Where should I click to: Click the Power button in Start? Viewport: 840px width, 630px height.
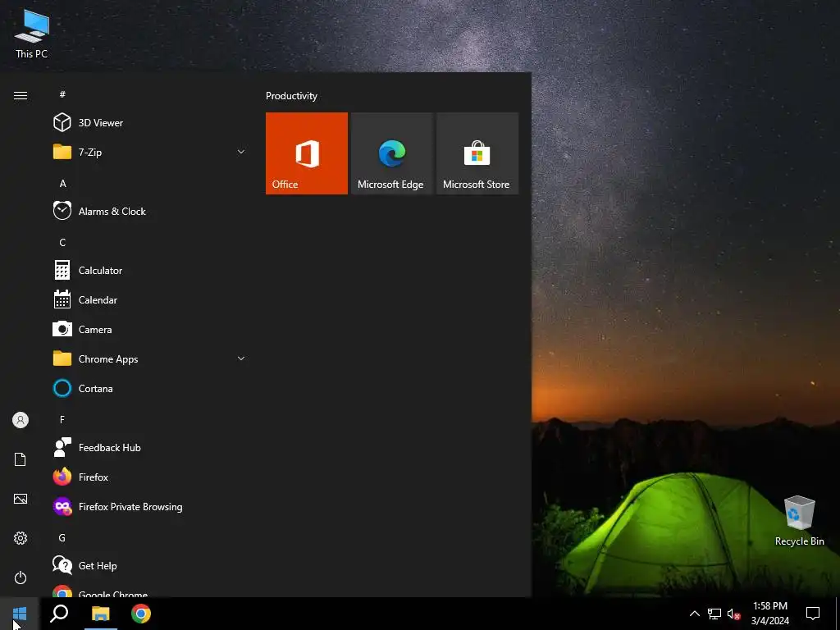point(21,577)
